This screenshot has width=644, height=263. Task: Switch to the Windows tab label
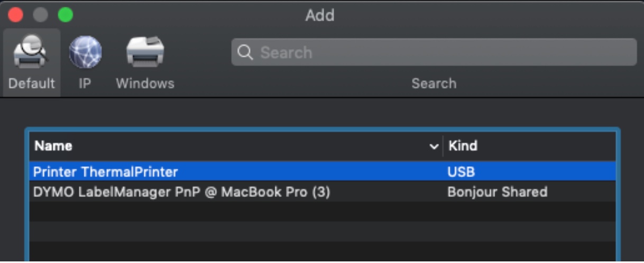pos(145,83)
